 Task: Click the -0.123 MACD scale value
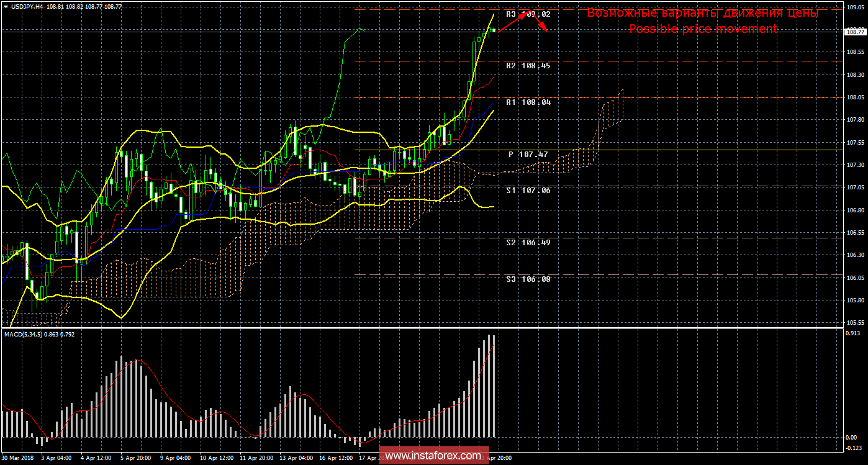[x=855, y=448]
